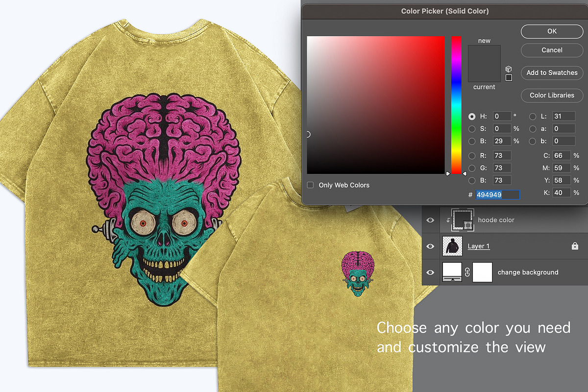
Task: Select the blue channel radio button
Action: 472,180
